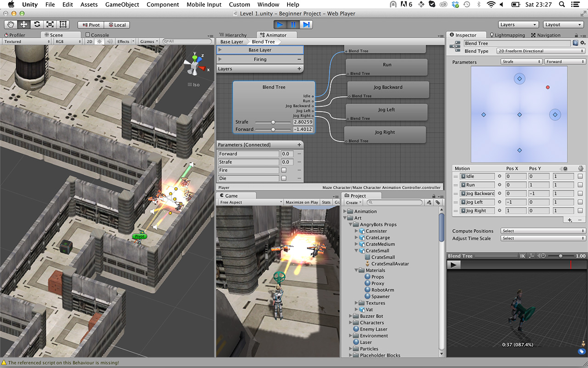The height and width of the screenshot is (368, 588).
Task: Select the Rotate tool
Action: pos(37,24)
